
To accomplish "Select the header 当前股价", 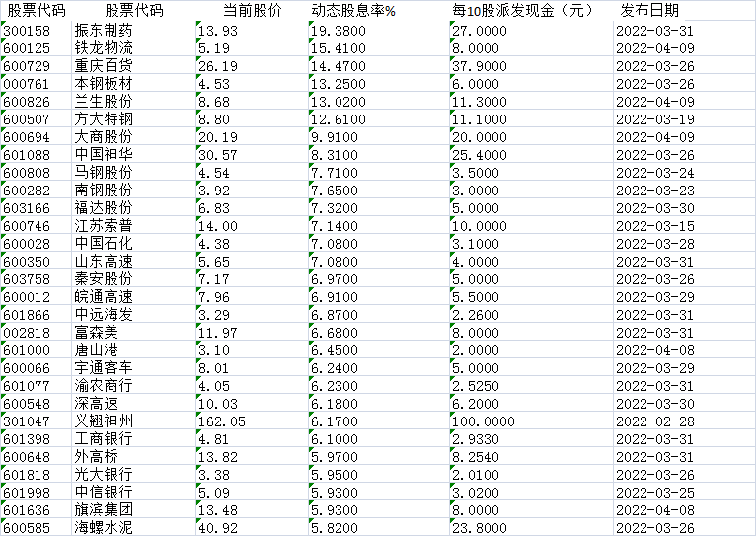I will click(x=253, y=10).
